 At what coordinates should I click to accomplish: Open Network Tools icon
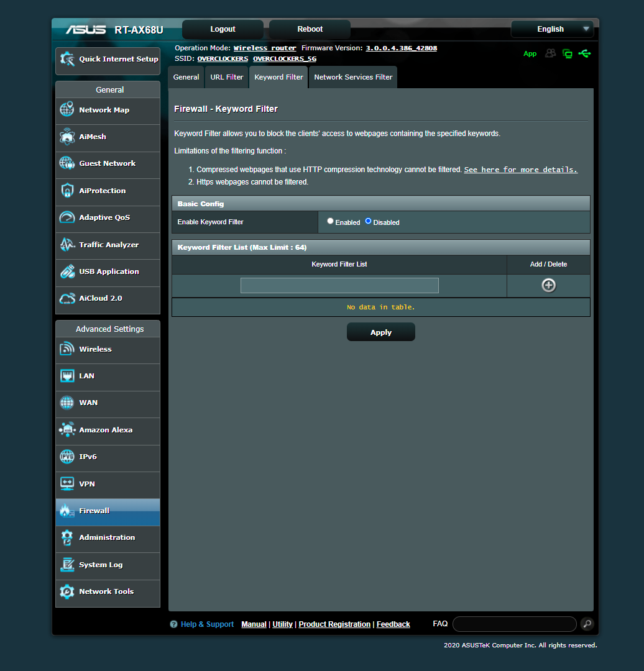[x=67, y=591]
